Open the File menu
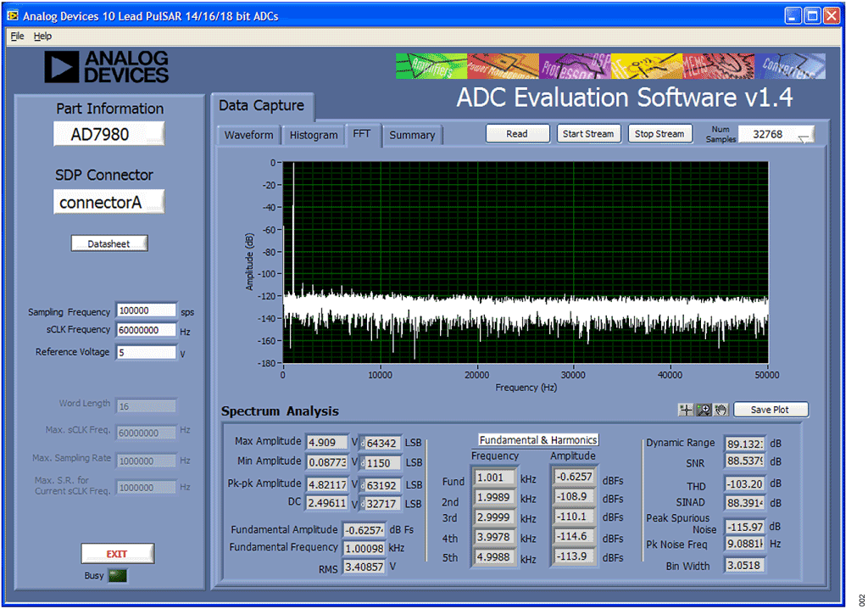Screen dimensions: 868x609 pos(17,36)
